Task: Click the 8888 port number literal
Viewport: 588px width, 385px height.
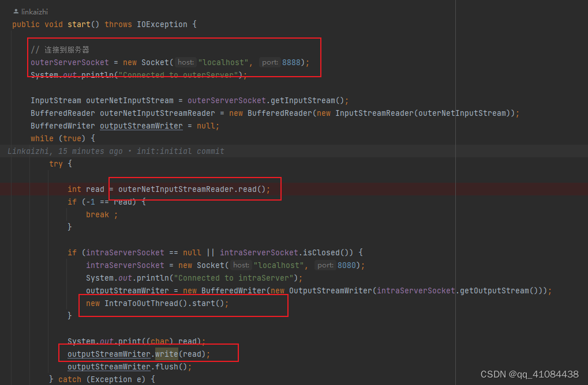Action: pos(291,62)
